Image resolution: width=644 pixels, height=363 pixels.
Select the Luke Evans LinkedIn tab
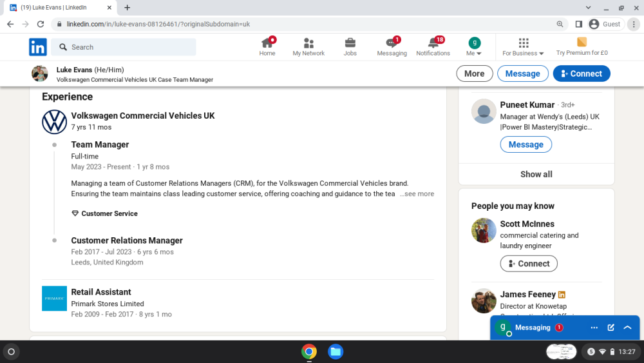tap(61, 7)
